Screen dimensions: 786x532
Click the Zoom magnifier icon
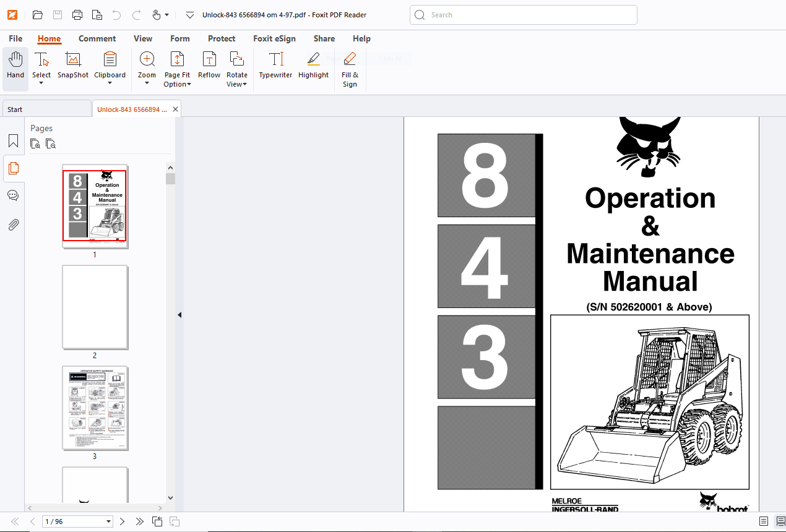[x=147, y=59]
